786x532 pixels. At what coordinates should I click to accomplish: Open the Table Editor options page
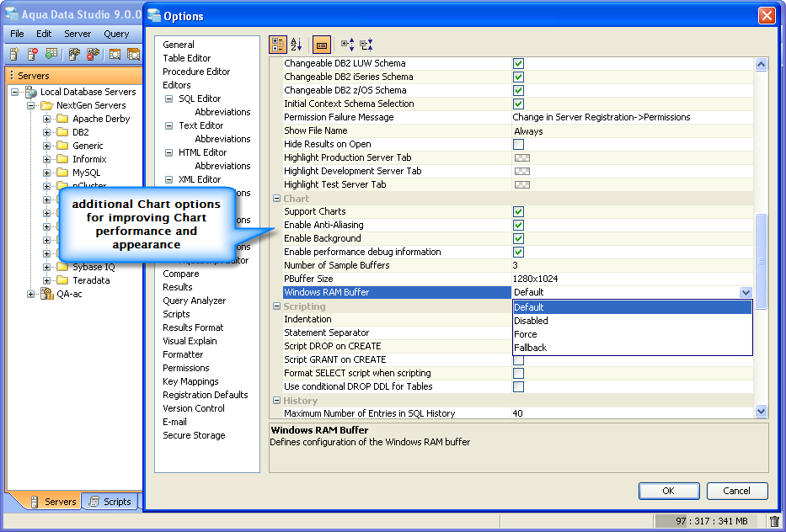pos(186,58)
